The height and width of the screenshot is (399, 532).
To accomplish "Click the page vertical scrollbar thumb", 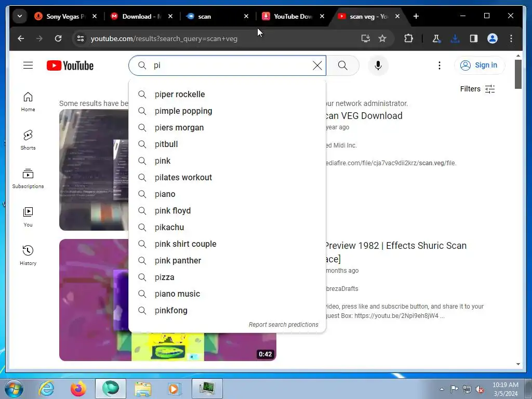I will [x=518, y=74].
